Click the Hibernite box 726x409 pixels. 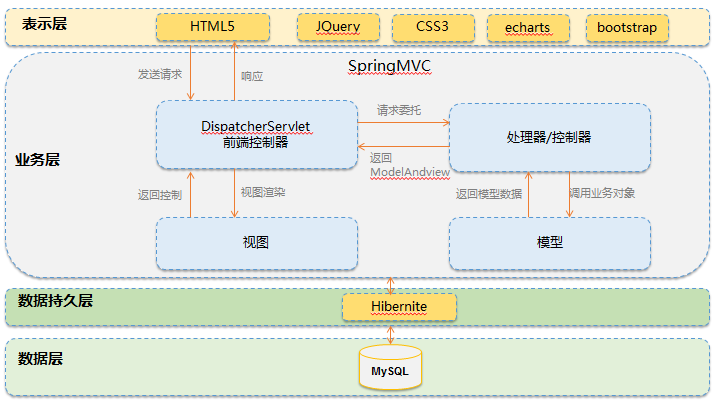[x=399, y=306]
